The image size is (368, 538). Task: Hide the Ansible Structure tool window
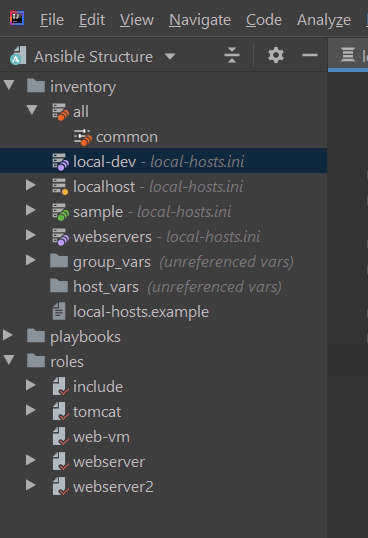coord(310,55)
